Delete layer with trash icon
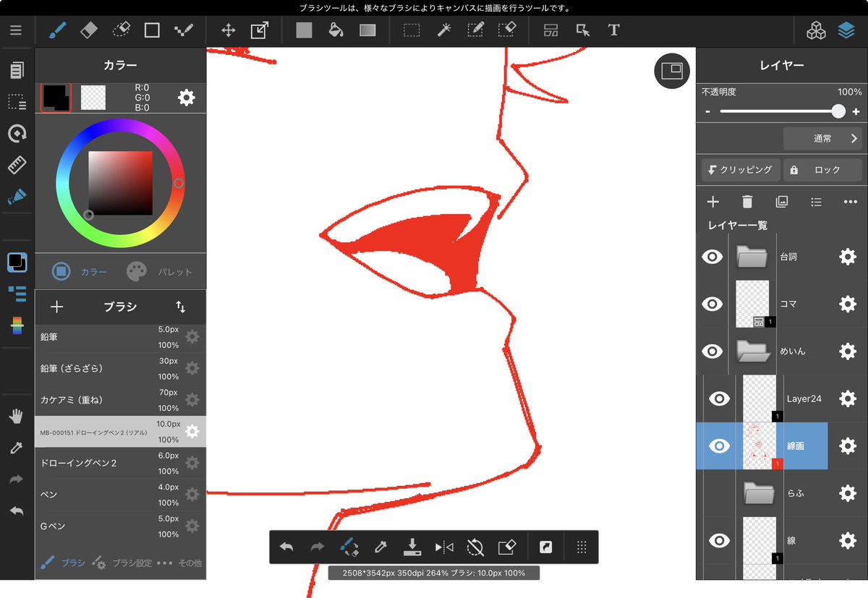Screen dimensions: 868x598 pyautogui.click(x=747, y=202)
